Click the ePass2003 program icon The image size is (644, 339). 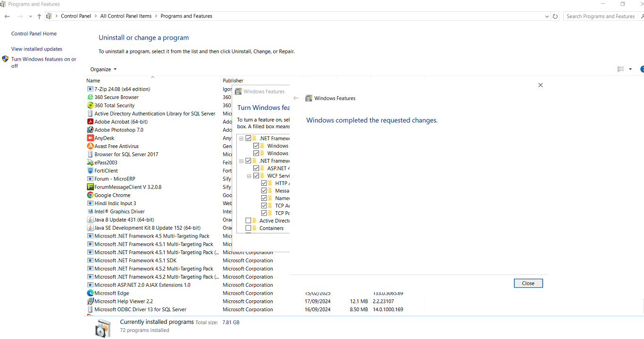click(90, 162)
